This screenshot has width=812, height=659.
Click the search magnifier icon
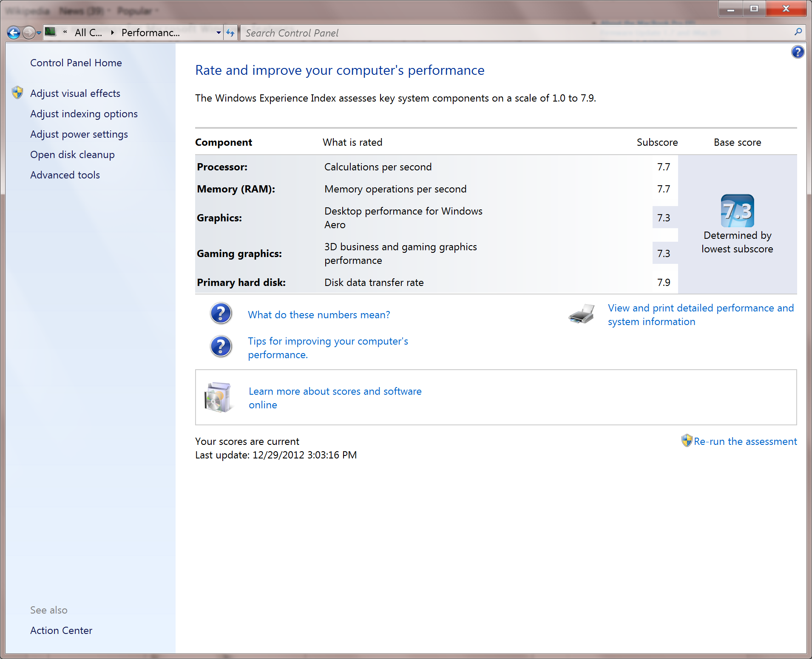point(798,32)
